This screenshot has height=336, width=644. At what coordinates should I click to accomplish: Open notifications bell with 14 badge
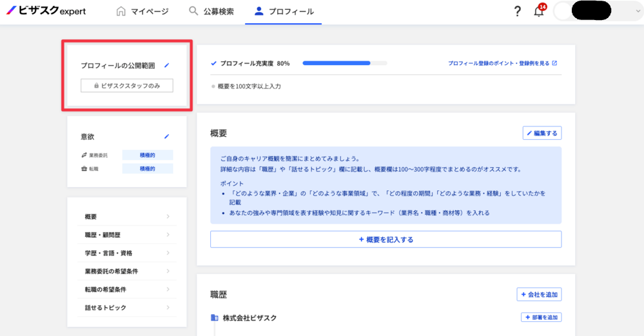(539, 10)
